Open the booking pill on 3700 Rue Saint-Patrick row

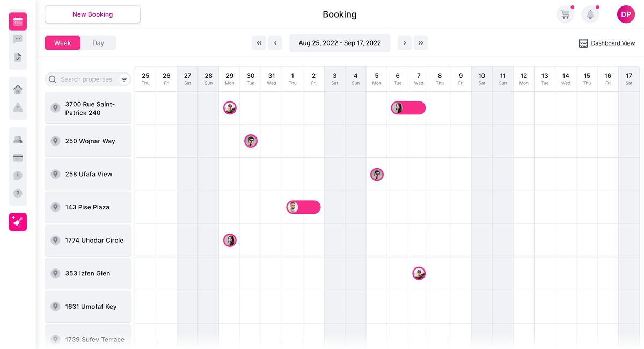[408, 107]
